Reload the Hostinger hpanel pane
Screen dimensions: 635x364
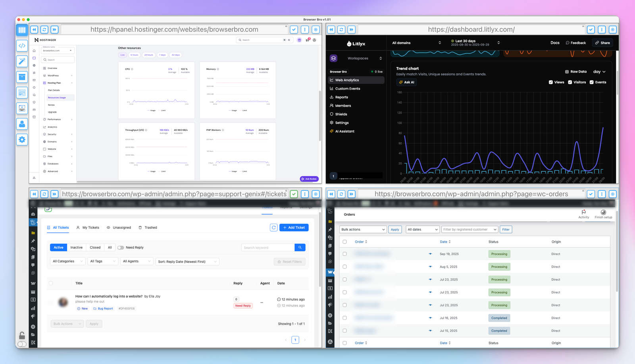click(44, 30)
